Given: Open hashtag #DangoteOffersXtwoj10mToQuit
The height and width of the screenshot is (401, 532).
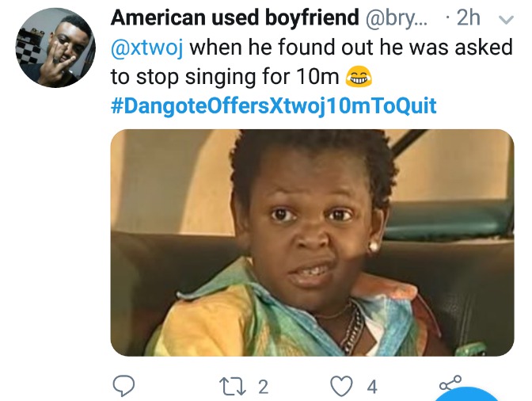Looking at the screenshot, I should (273, 105).
